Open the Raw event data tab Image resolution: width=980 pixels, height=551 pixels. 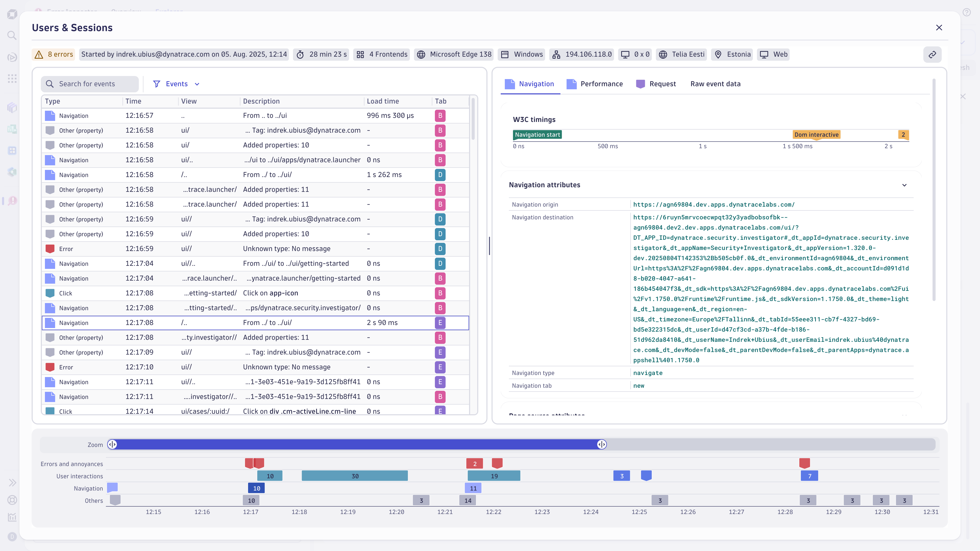pos(715,84)
